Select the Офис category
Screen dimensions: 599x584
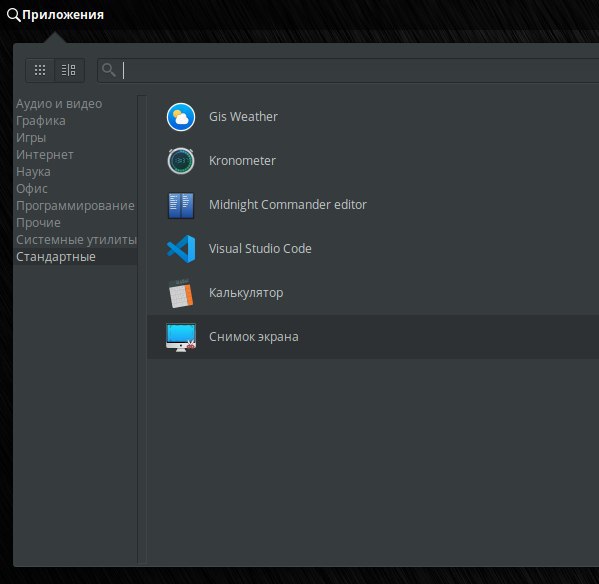click(x=32, y=189)
